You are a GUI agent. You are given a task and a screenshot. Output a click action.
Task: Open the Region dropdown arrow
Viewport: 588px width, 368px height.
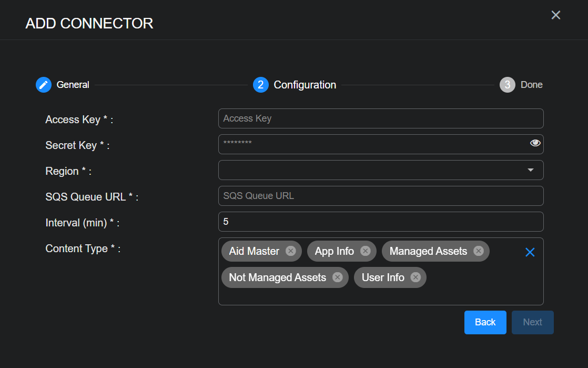[530, 170]
